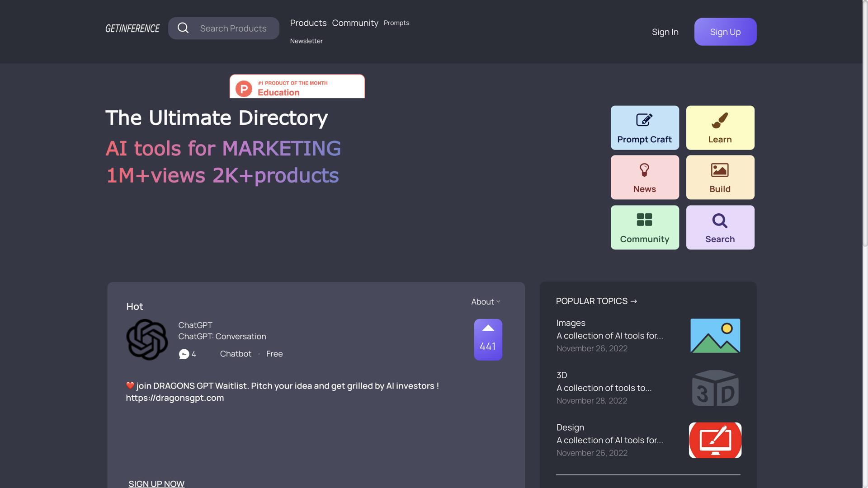Open the News lightbulb tile

coord(644,177)
